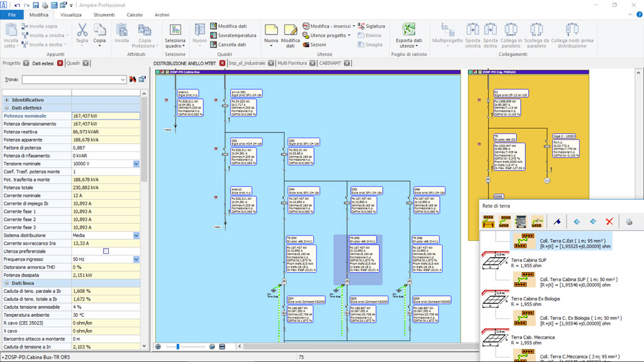Viewport: 644px width, 362px height.
Task: Click the binoculars search icon next to Trova
Action: [x=133, y=80]
